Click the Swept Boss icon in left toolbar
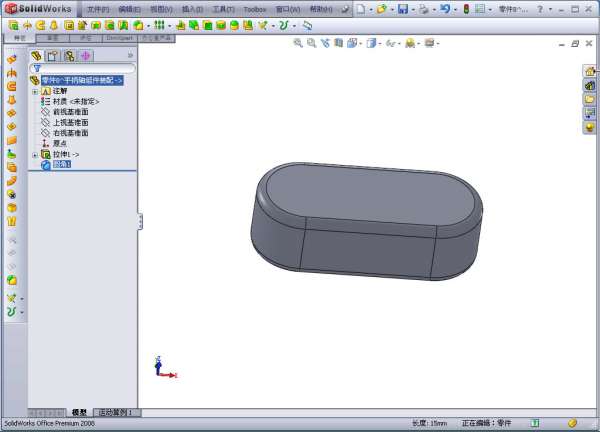Screen dimensions: 600x432 [12, 86]
